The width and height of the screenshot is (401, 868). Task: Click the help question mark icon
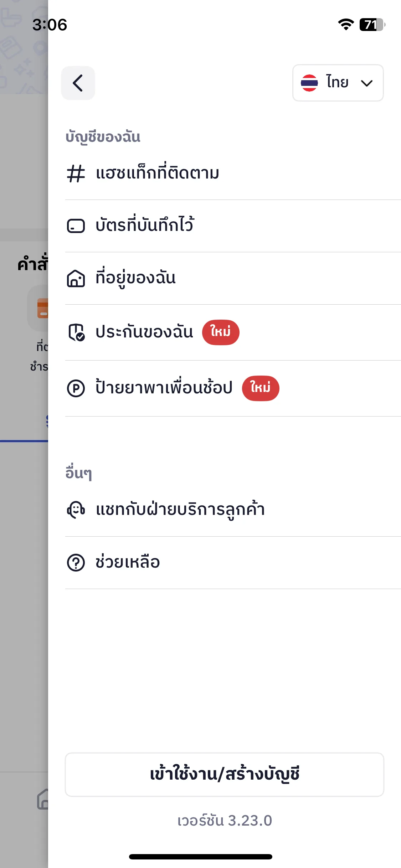(x=76, y=563)
